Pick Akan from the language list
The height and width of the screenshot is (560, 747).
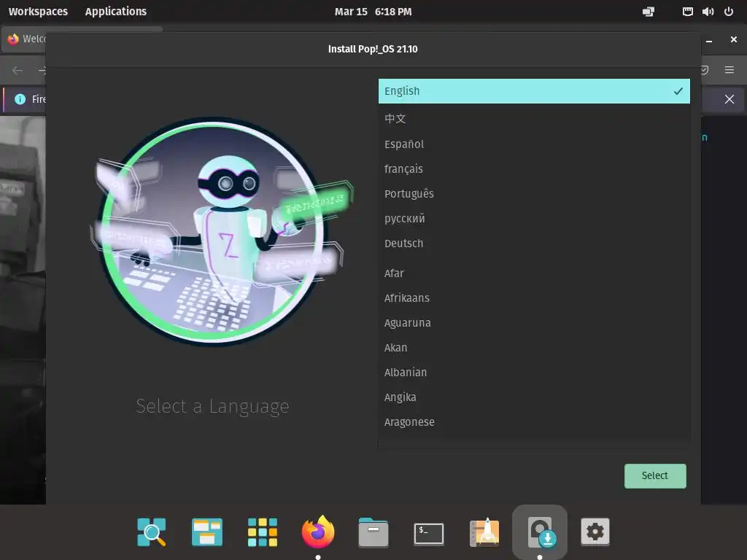[534, 348]
